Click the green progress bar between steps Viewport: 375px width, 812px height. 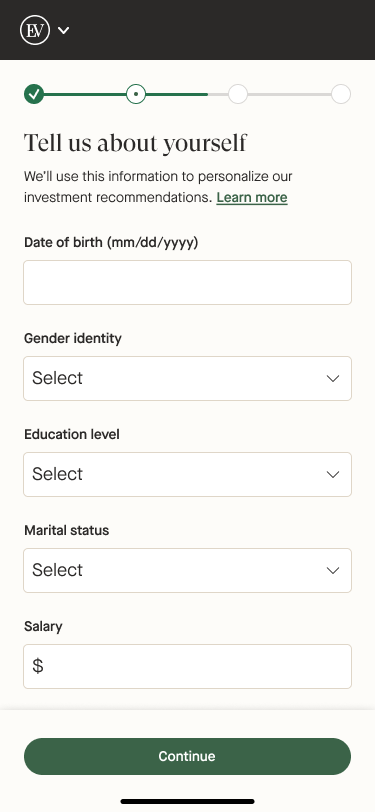point(85,94)
